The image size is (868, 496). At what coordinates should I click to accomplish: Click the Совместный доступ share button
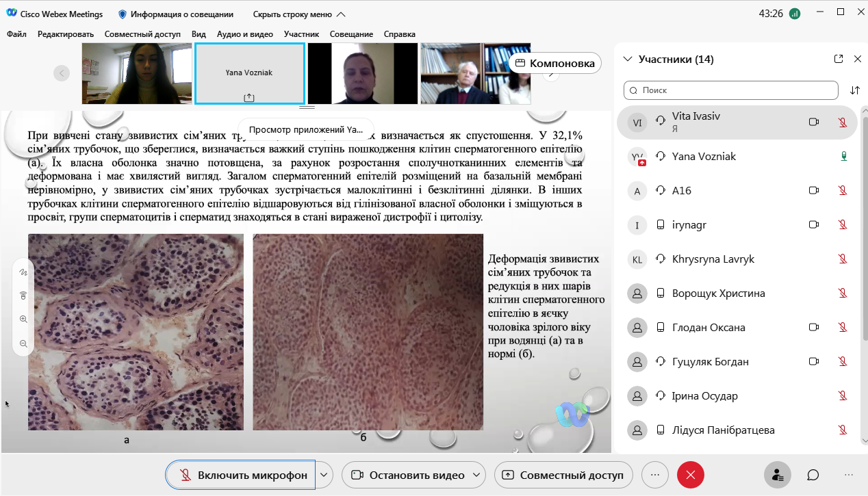563,475
